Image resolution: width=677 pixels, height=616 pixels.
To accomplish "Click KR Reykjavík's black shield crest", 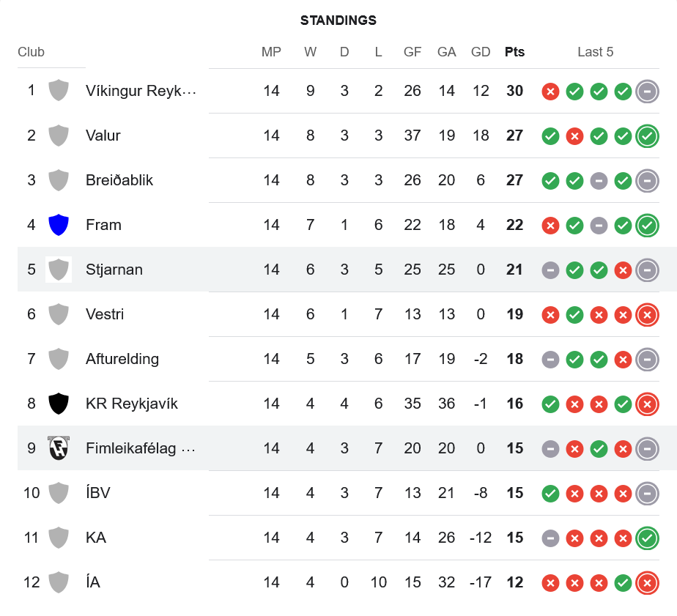I will [59, 404].
